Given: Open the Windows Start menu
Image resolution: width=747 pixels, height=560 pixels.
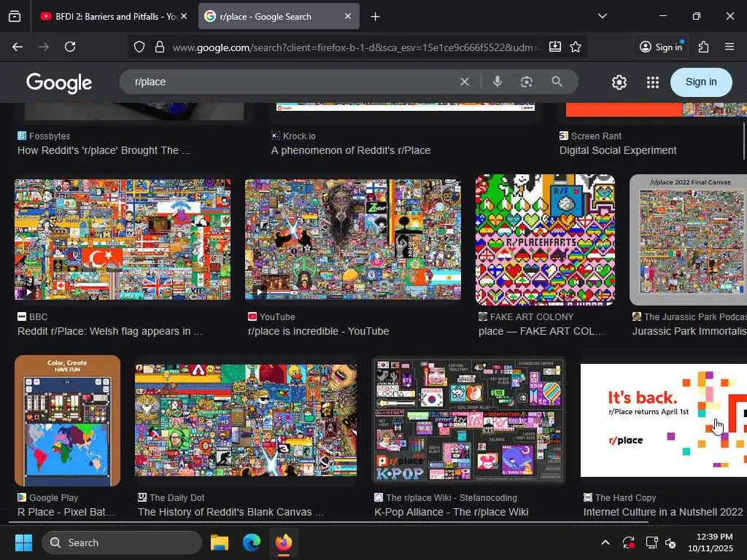Looking at the screenshot, I should point(23,542).
